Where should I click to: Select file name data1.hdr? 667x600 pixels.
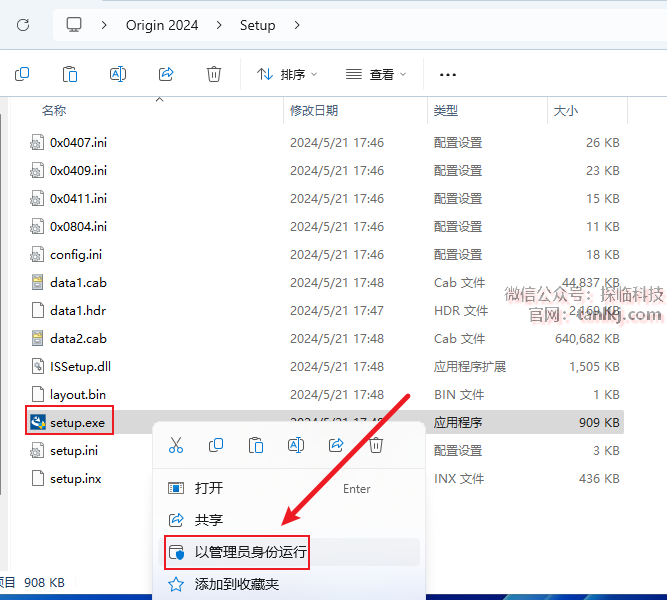[x=78, y=310]
